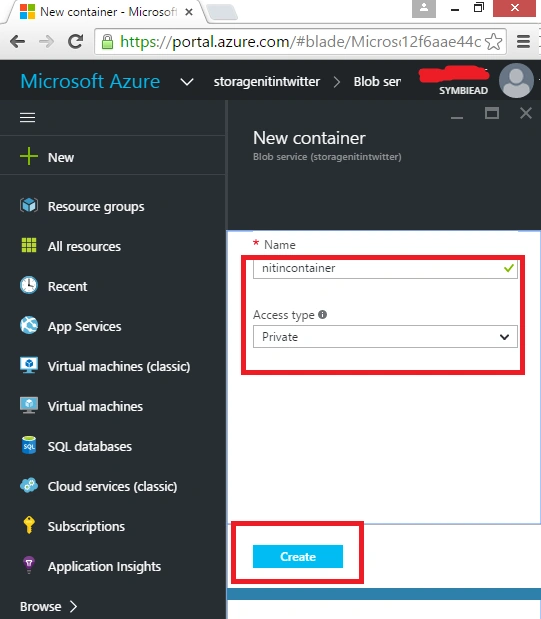The height and width of the screenshot is (619, 541).
Task: Toggle the hamburger sidebar menu
Action: tap(28, 117)
